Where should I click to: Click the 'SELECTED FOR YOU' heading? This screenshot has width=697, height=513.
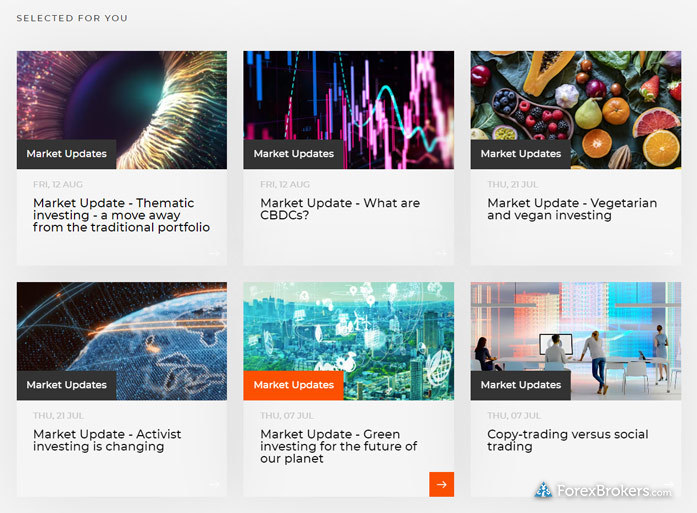click(x=72, y=18)
